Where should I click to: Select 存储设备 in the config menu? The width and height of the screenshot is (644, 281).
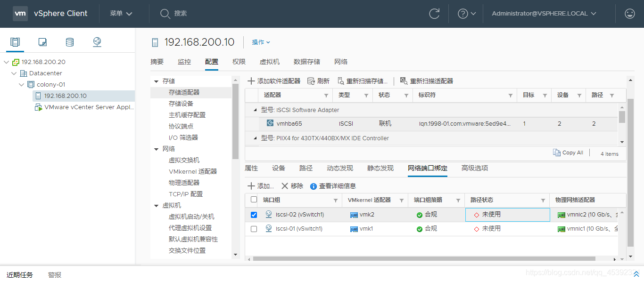[x=181, y=104]
